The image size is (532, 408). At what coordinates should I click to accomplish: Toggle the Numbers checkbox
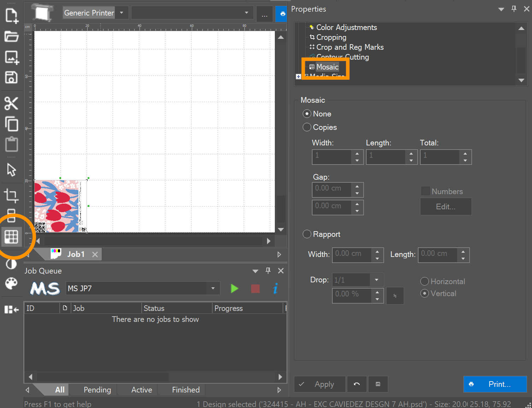[x=426, y=191]
